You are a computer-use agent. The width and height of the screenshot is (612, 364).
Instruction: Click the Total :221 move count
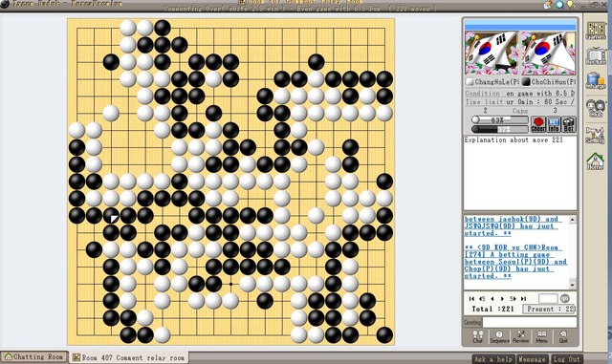[x=492, y=309]
